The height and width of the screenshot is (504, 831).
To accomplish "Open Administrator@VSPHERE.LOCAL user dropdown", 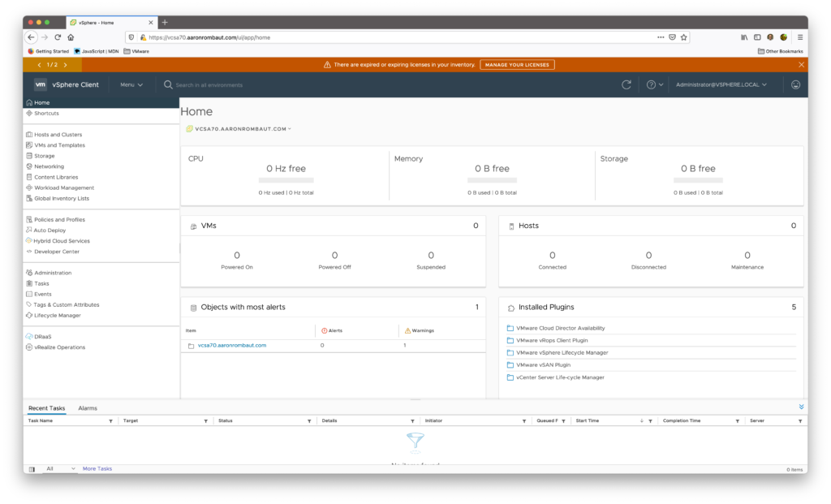I will coord(721,84).
